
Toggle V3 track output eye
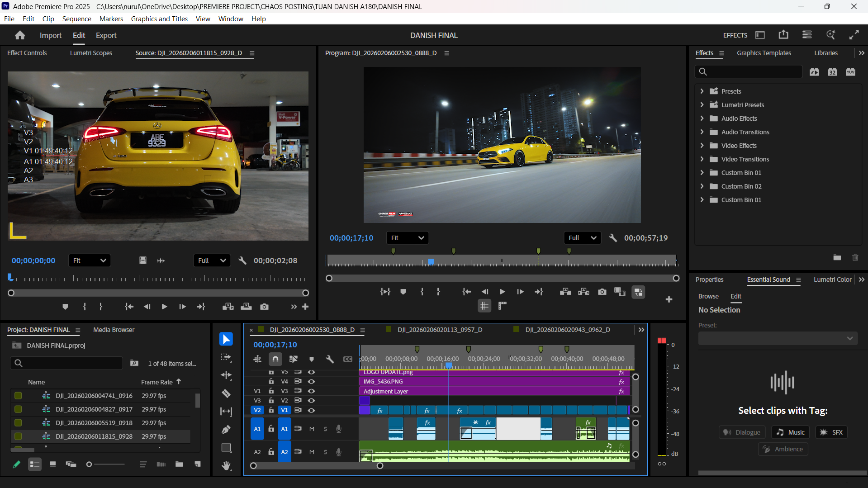point(311,391)
